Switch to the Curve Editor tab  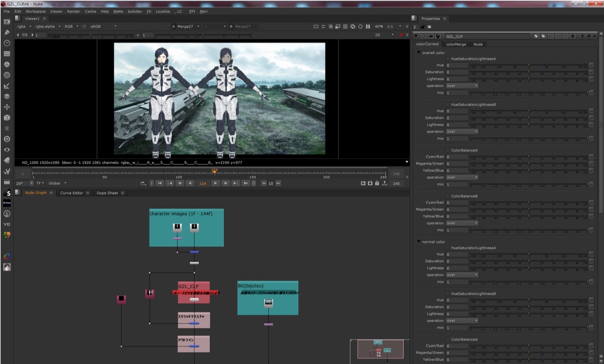click(72, 193)
